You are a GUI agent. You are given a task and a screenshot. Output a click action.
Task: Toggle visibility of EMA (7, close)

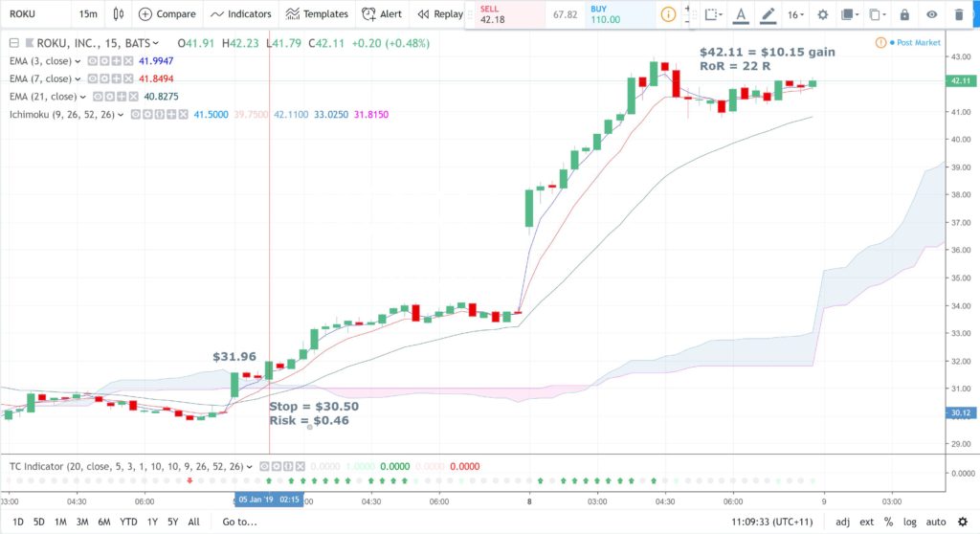coord(93,78)
